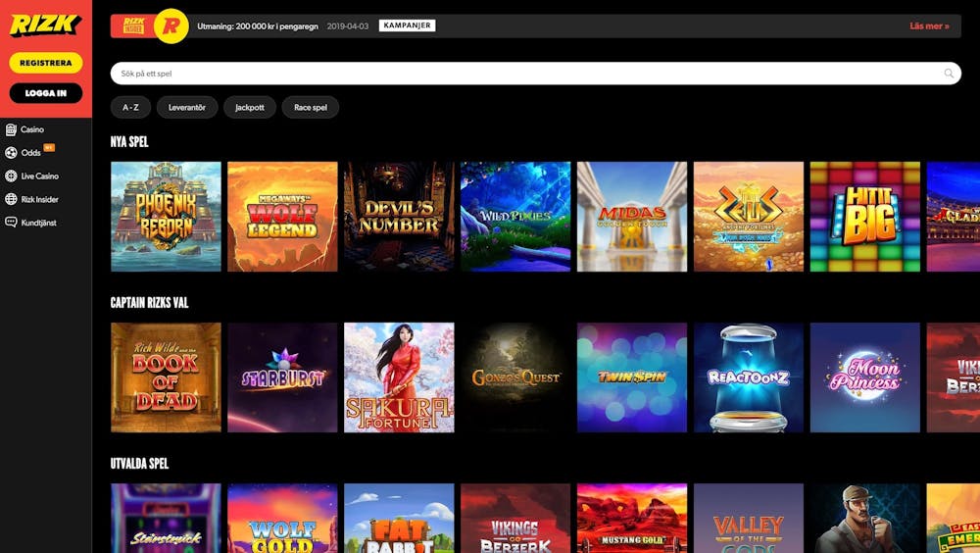This screenshot has width=980, height=553.
Task: Open the Starburst game
Action: 282,377
